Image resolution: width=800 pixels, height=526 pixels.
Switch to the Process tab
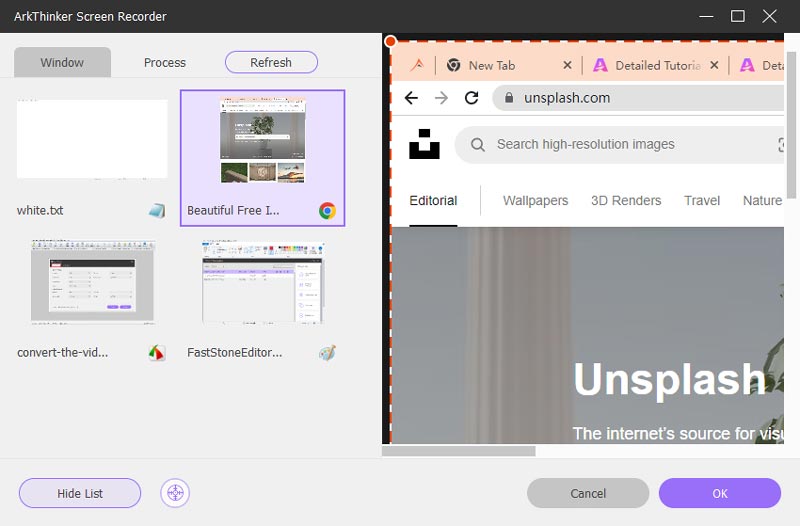165,62
